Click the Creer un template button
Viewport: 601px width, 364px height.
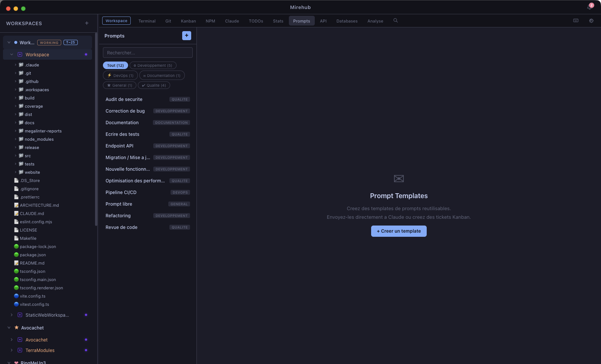(x=399, y=231)
